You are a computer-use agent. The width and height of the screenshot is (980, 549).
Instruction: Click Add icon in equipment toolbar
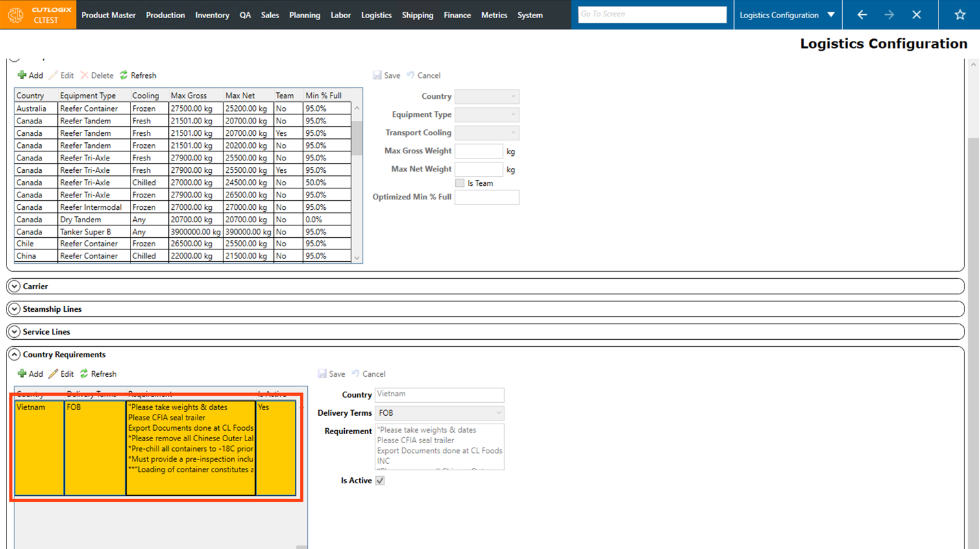(x=22, y=75)
